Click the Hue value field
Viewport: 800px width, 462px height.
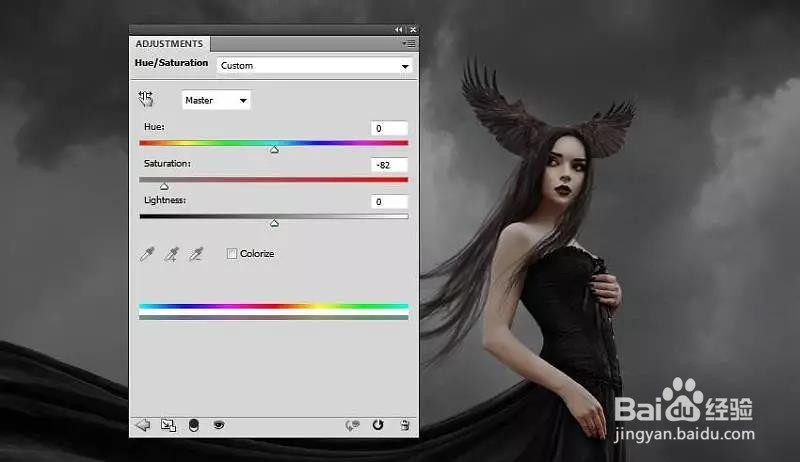[x=389, y=129]
